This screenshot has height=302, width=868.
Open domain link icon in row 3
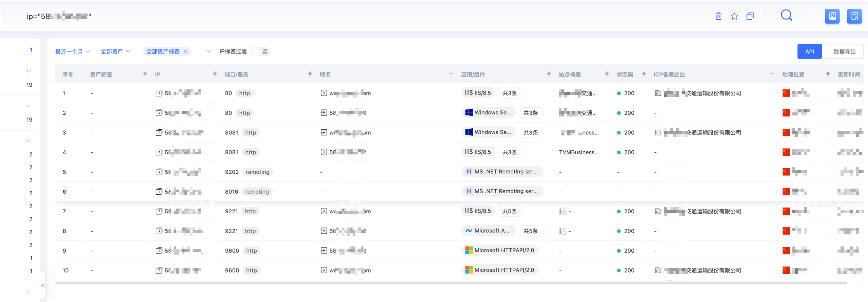pos(324,132)
